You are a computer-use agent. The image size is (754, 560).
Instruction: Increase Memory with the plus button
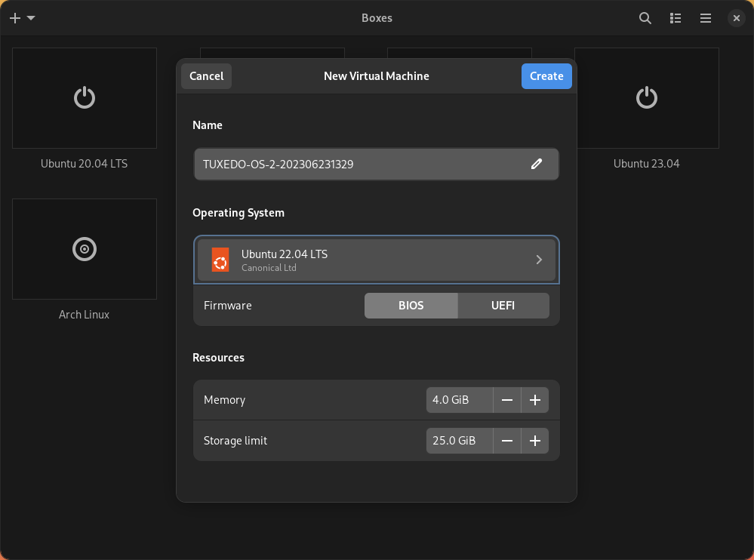click(x=534, y=400)
